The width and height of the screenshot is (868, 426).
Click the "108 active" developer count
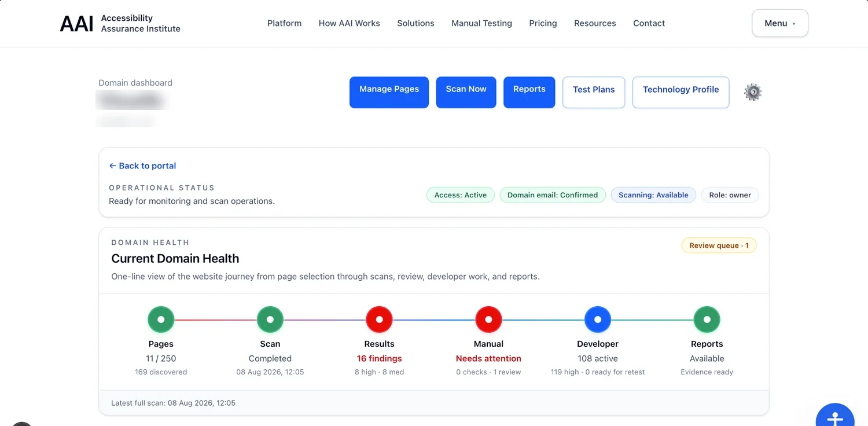pyautogui.click(x=598, y=358)
